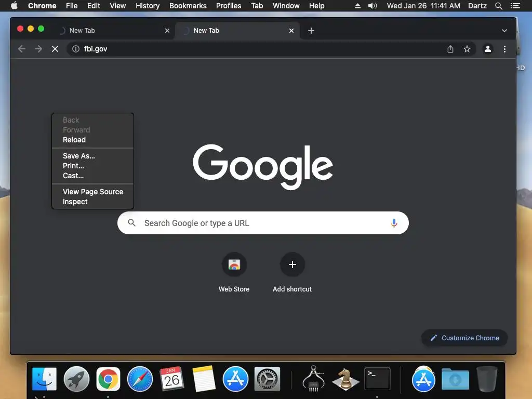Close the second New Tab
Screen dimensions: 532x399
(x=291, y=31)
